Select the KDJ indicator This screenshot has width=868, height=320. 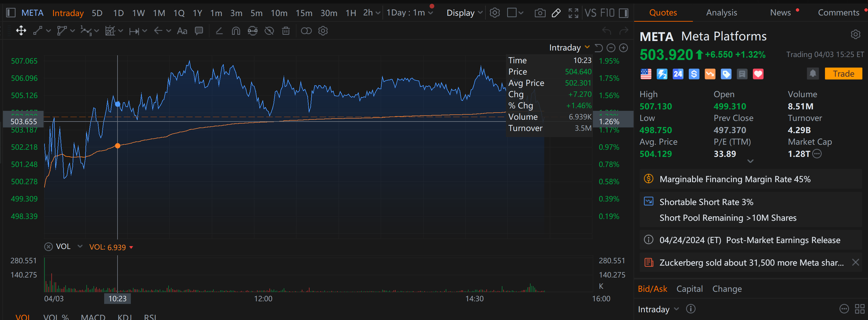pos(125,317)
